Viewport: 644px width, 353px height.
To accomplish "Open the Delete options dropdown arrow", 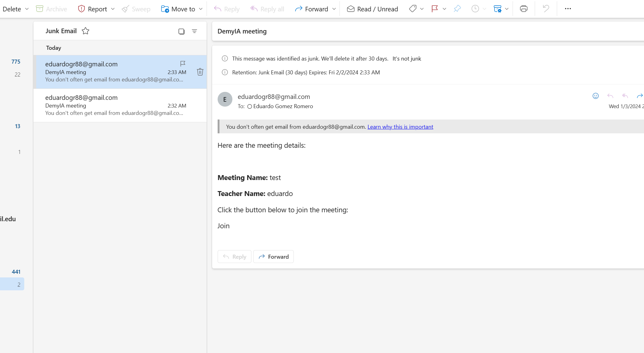I will click(x=27, y=9).
